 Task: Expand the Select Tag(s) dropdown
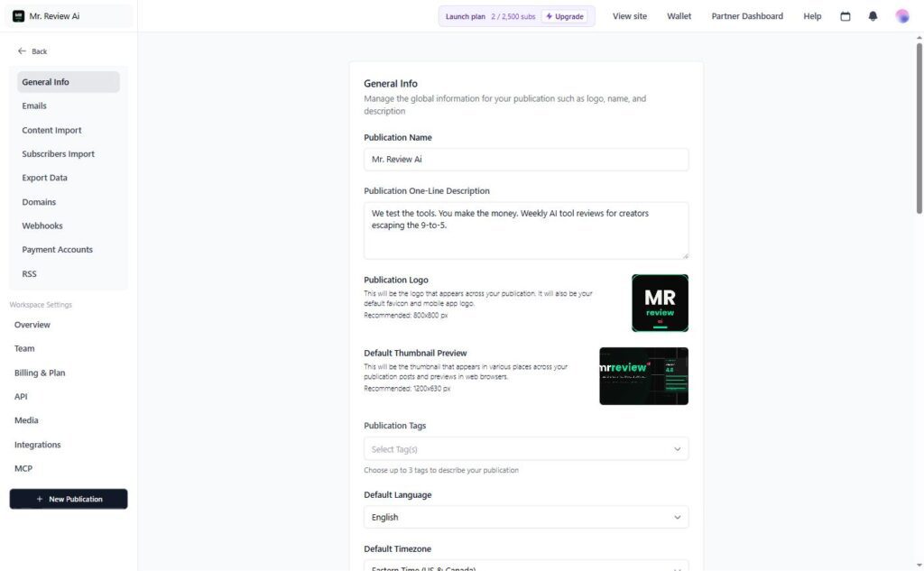click(526, 449)
